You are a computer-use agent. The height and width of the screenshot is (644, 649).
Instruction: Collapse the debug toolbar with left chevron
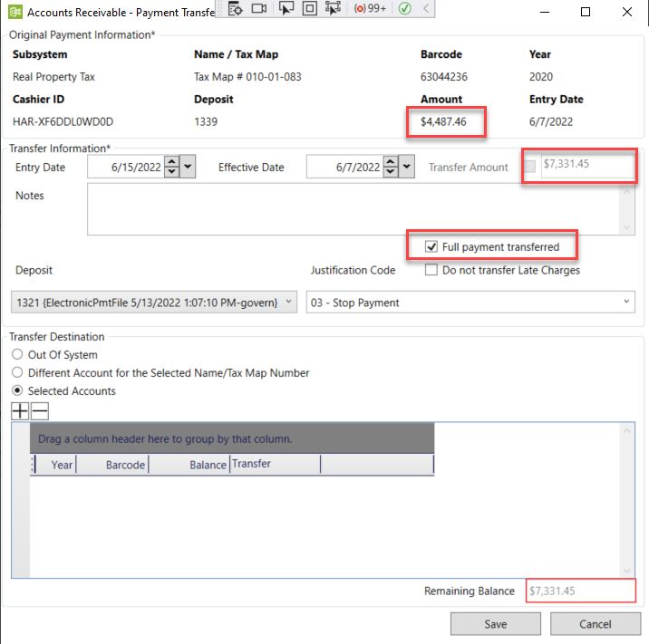click(x=426, y=8)
